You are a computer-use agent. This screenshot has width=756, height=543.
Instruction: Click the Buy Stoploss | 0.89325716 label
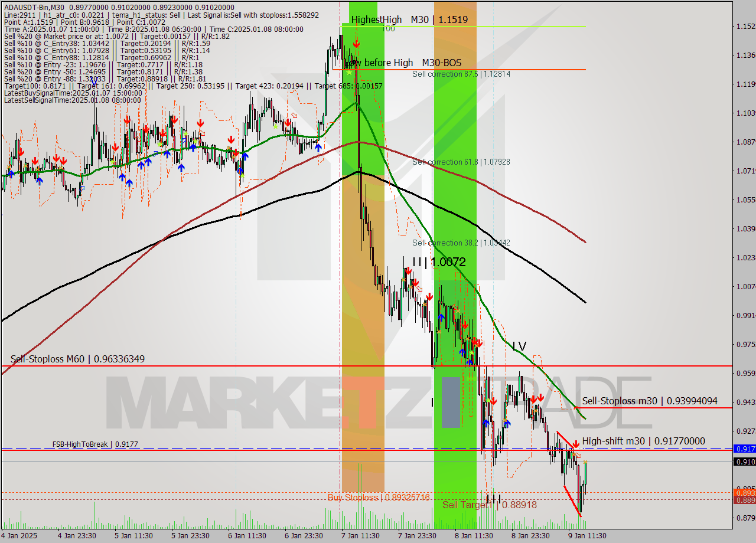click(x=379, y=498)
